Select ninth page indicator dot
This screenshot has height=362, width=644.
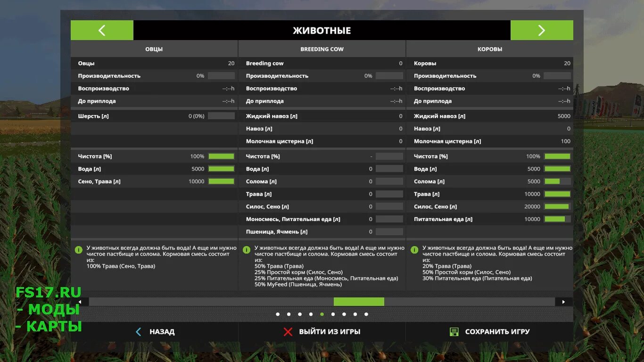[x=366, y=314]
